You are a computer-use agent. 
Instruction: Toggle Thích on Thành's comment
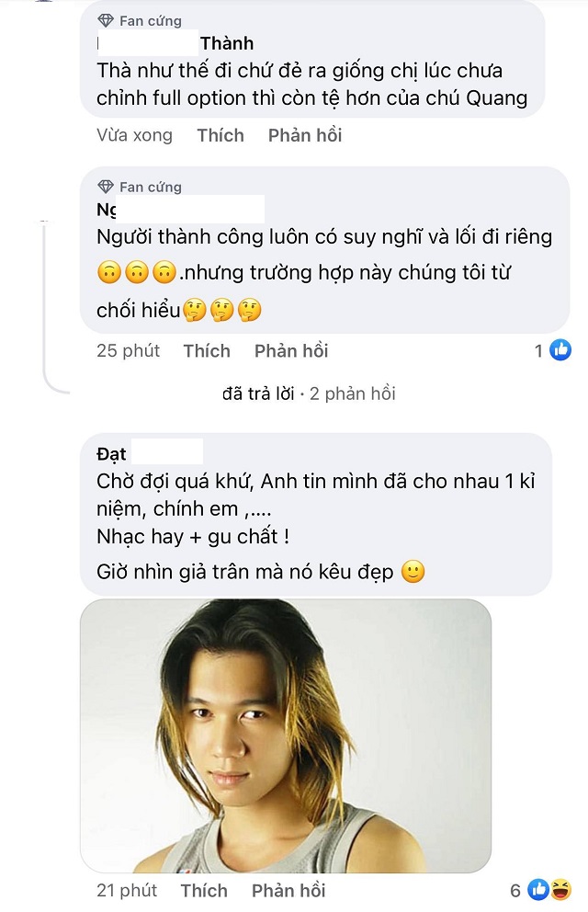tap(220, 135)
